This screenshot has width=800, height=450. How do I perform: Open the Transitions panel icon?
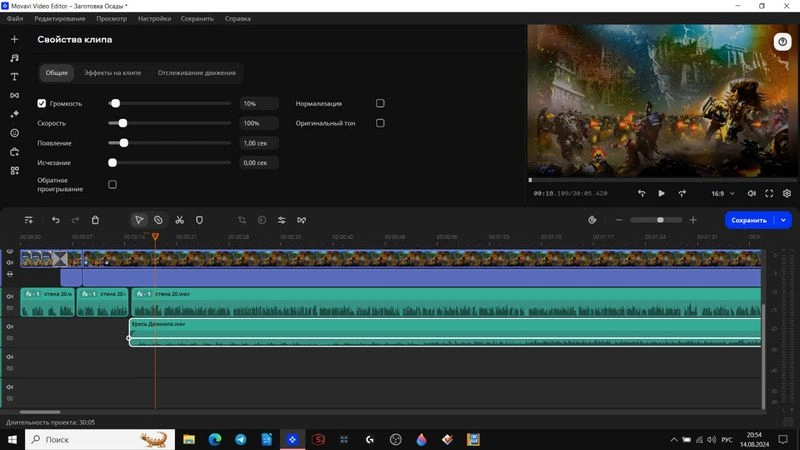[x=14, y=95]
